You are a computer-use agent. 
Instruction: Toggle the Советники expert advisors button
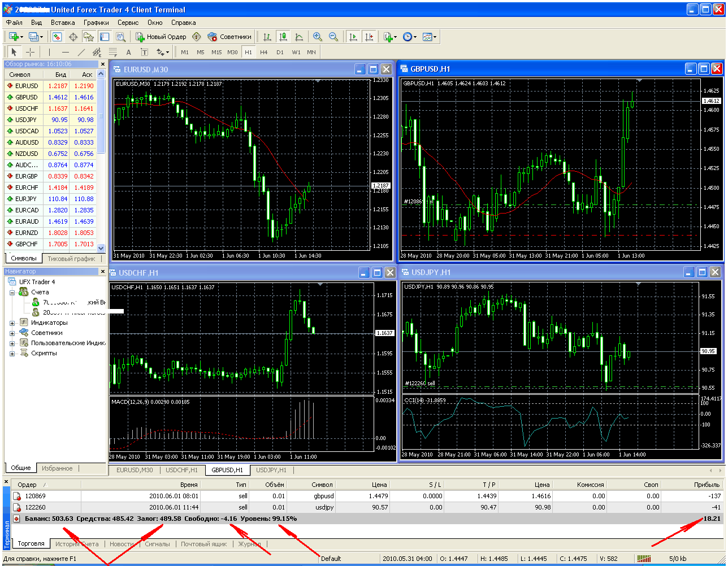pos(229,37)
